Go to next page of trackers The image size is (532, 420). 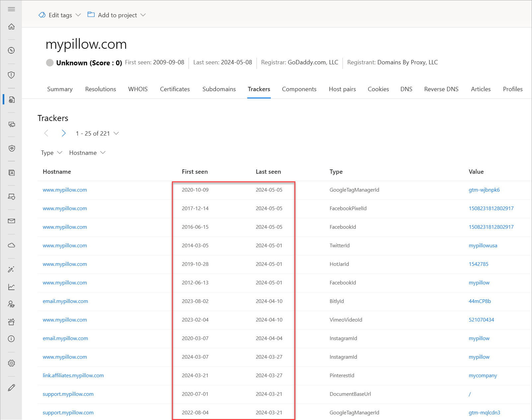(64, 133)
